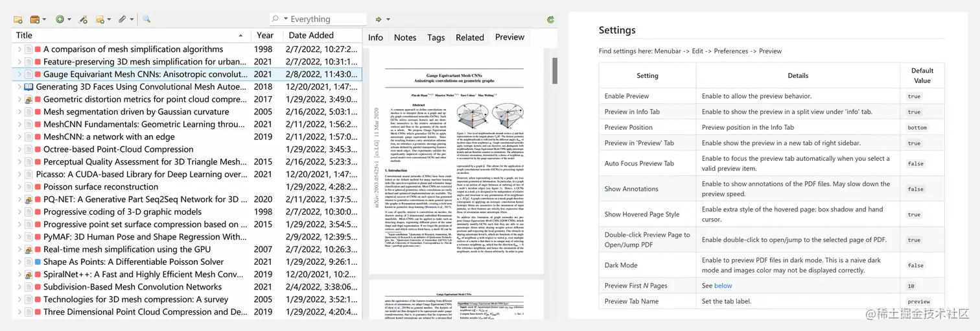
Task: Click the PDF icon of the PQ-NET row
Action: click(29, 199)
